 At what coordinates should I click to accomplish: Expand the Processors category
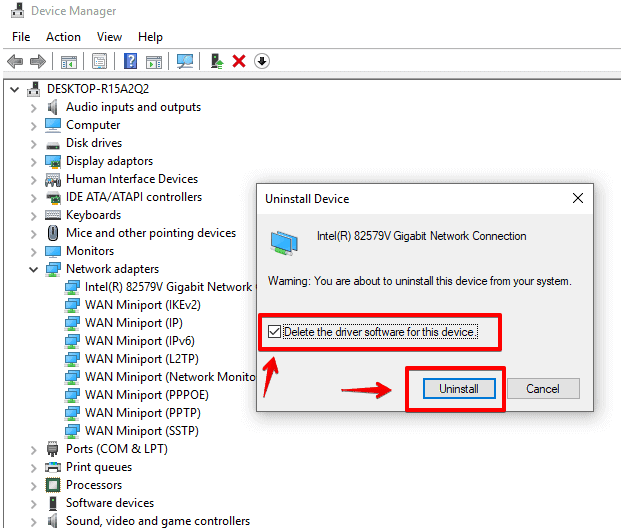pyautogui.click(x=34, y=486)
